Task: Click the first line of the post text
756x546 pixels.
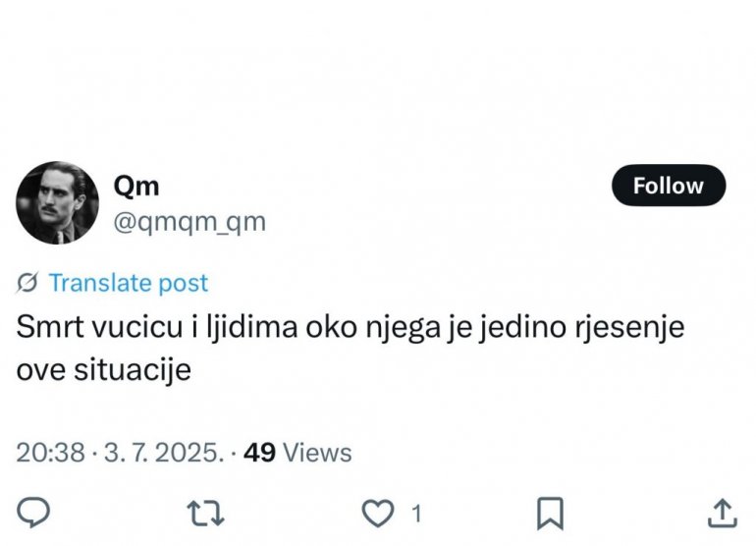Action: coord(351,329)
